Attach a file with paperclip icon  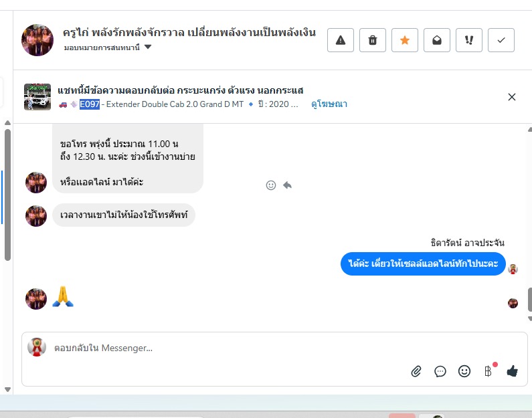click(416, 372)
